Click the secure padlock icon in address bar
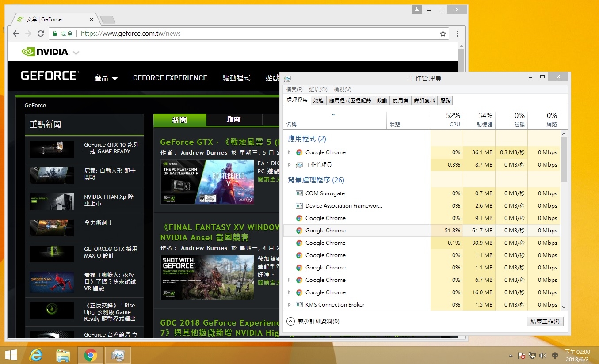This screenshot has width=599, height=364. [x=55, y=34]
